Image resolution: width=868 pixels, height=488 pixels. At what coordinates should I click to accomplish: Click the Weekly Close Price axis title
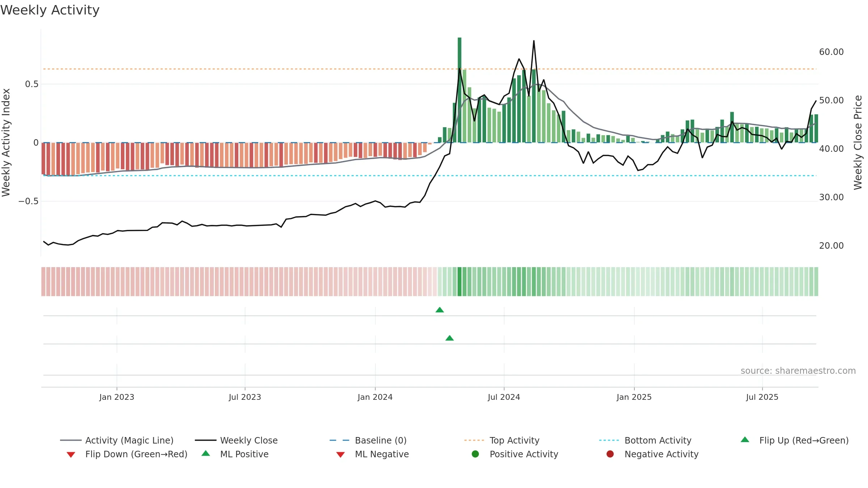tap(858, 142)
